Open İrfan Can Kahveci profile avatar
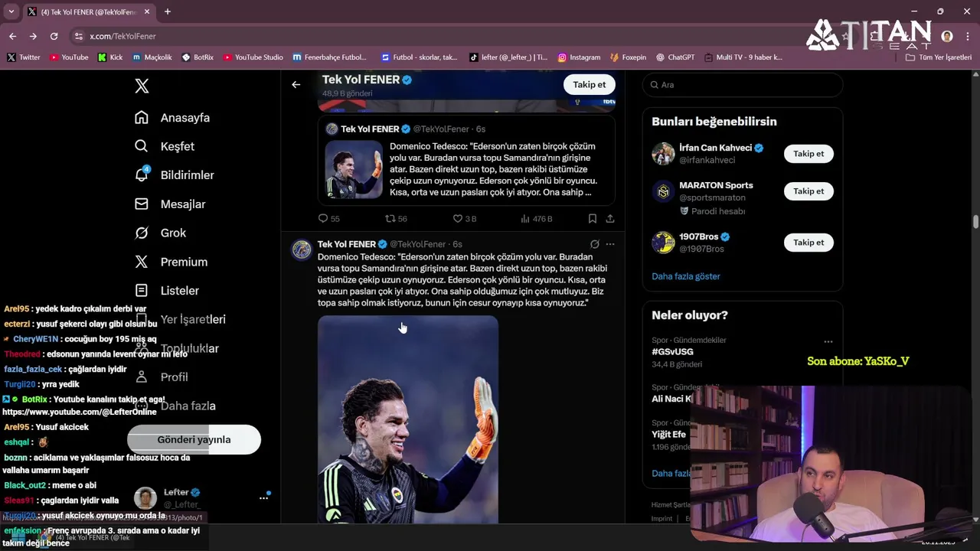This screenshot has height=551, width=980. coord(663,154)
